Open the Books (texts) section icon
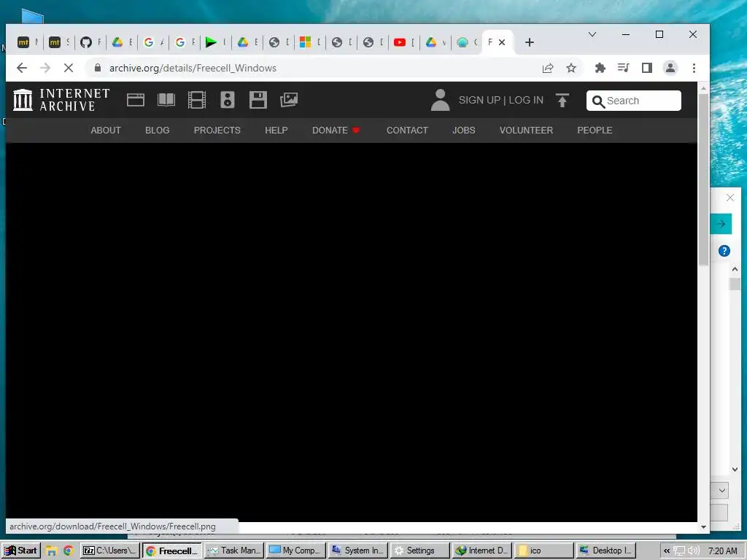 tap(166, 100)
